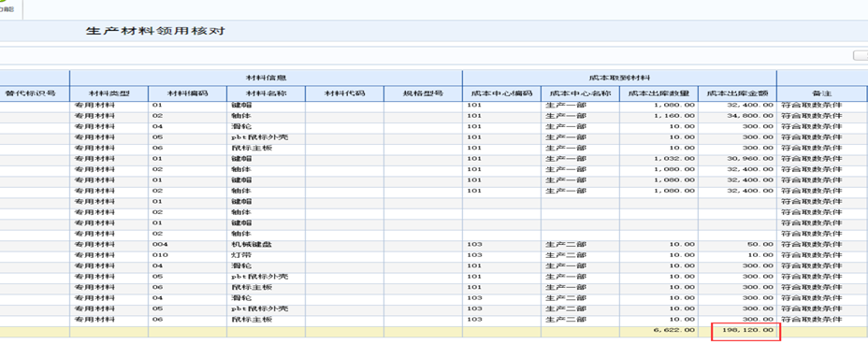Click material code 004
Image resolution: width=868 pixels, height=344 pixels.
[160, 245]
